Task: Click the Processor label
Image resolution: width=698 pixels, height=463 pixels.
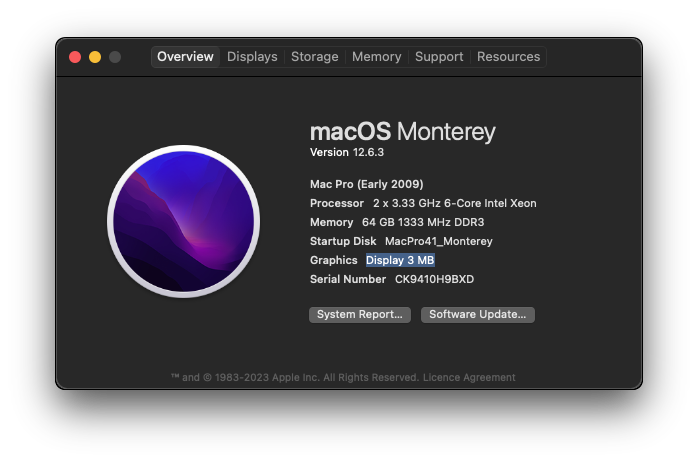Action: click(337, 203)
